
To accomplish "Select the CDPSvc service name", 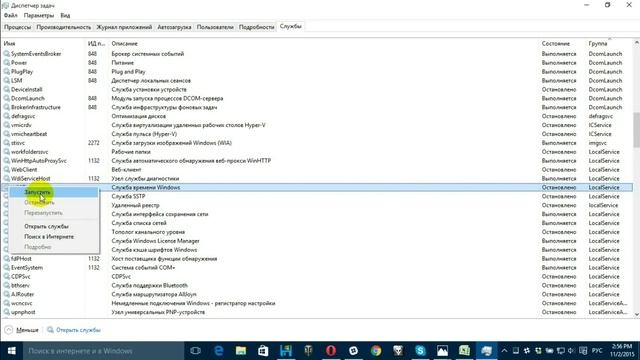I will (x=21, y=276).
